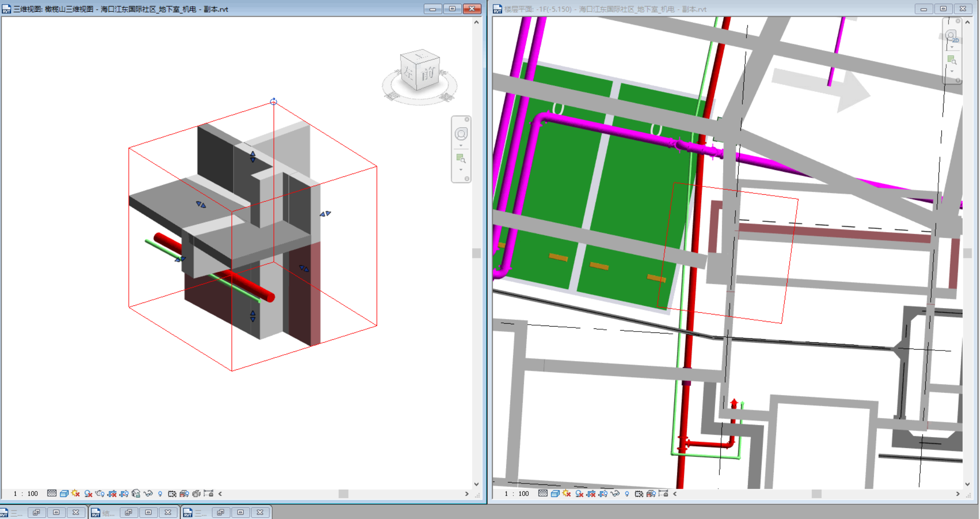Close 3D view navigation bar
This screenshot has width=980, height=519.
[467, 119]
